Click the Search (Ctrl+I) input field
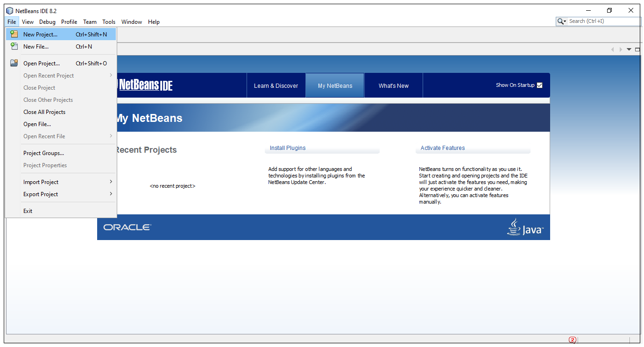644x347 pixels. click(604, 21)
